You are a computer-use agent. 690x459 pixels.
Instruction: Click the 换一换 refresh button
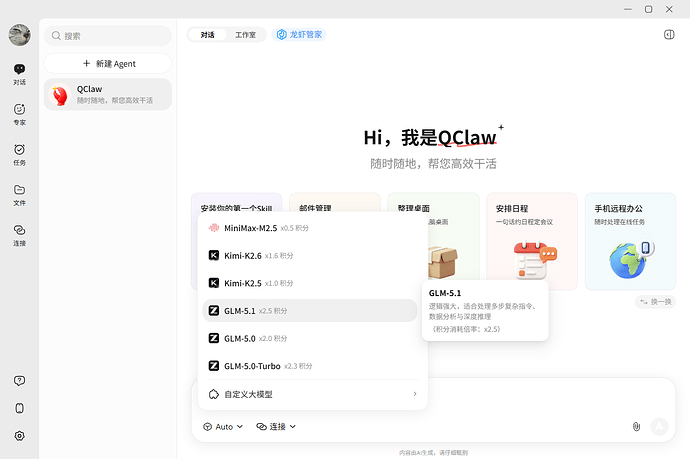click(655, 301)
